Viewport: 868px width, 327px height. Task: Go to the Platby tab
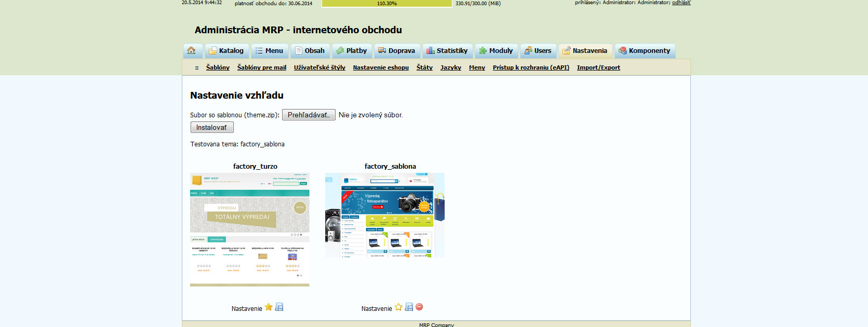coord(352,51)
